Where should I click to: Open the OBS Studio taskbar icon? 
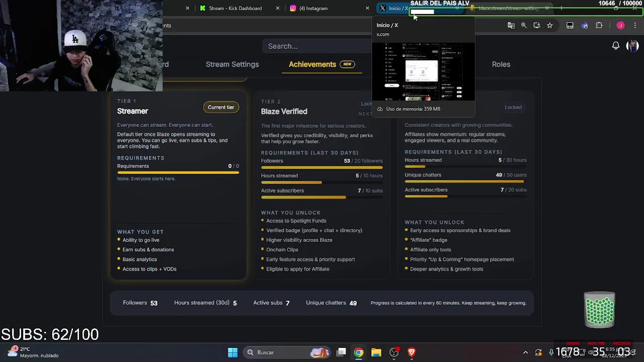[394, 352]
